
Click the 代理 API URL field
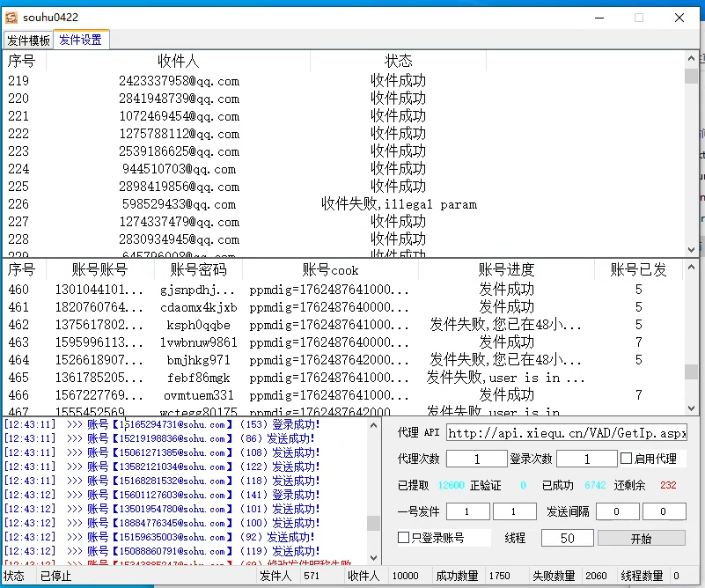566,433
